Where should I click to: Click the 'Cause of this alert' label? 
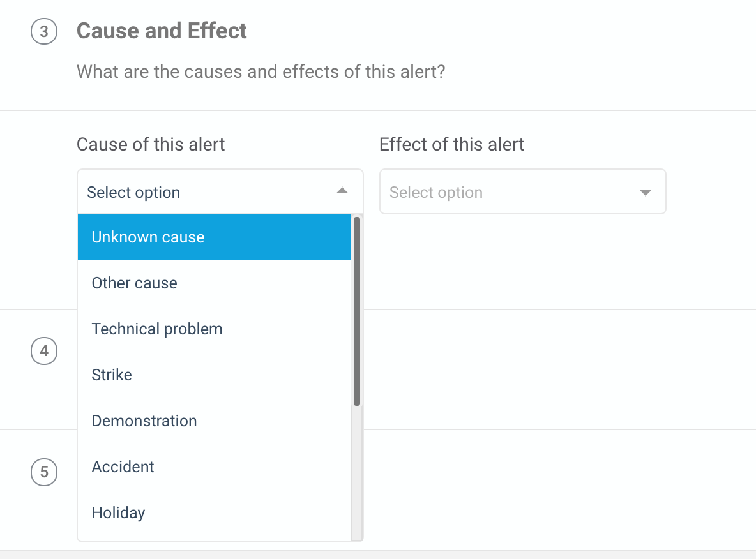[x=151, y=144]
